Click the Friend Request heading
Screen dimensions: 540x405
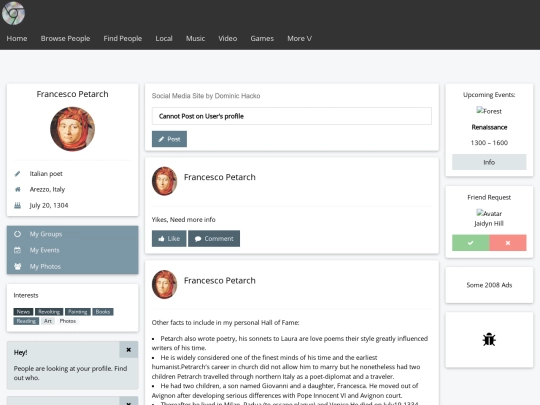tap(489, 197)
